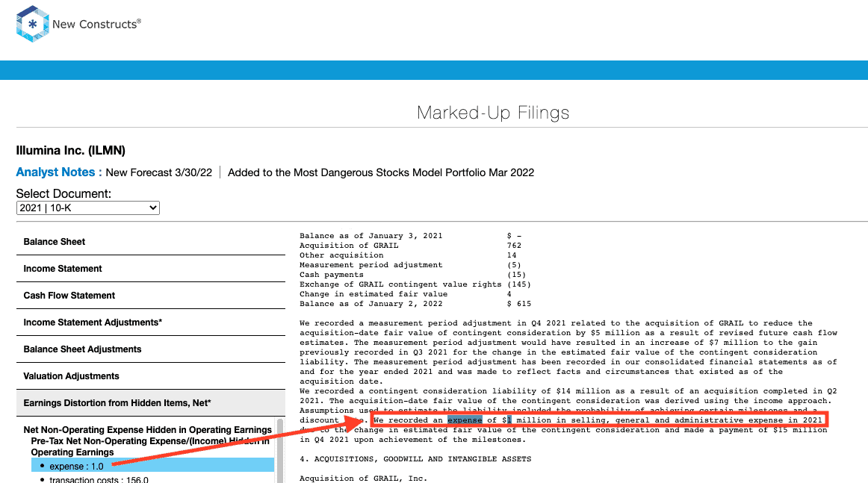Click 'Added to the Most Dangerous Stocks Model Portfolio' note
Screen dimensions: 868x483
click(381, 172)
